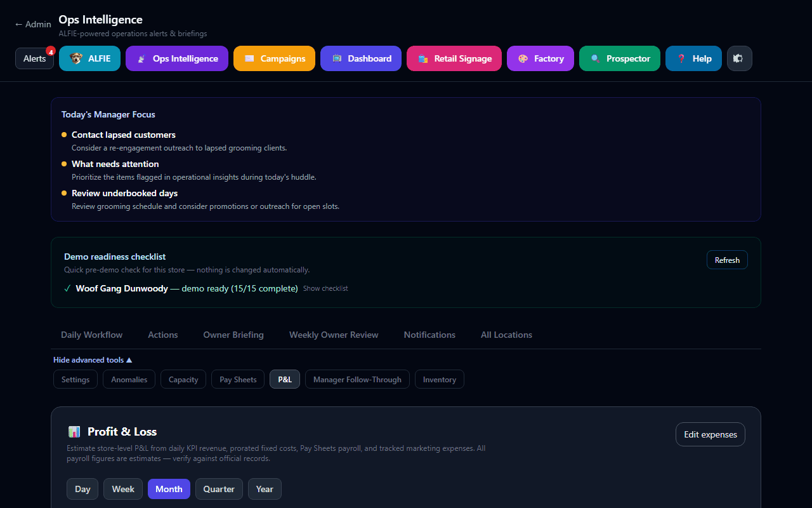Click 'Demo readiness checklist' heading
Image resolution: width=812 pixels, height=508 pixels.
(115, 257)
